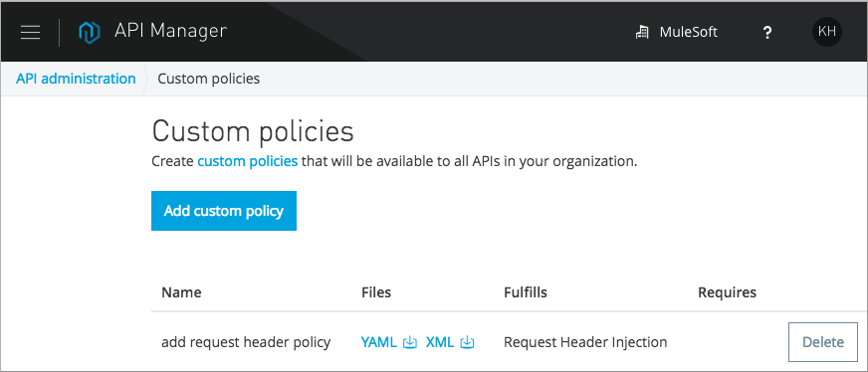Go to API administration breadcrumb

point(76,79)
